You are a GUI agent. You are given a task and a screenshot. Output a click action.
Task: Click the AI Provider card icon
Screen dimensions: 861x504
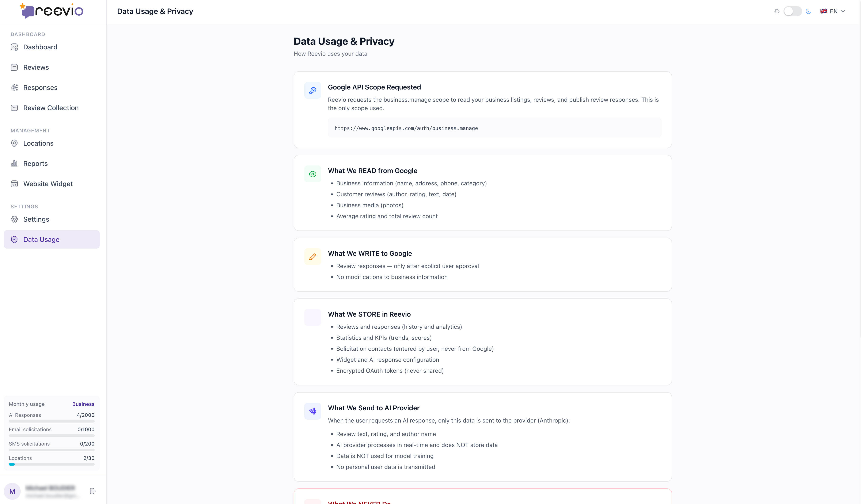[313, 411]
